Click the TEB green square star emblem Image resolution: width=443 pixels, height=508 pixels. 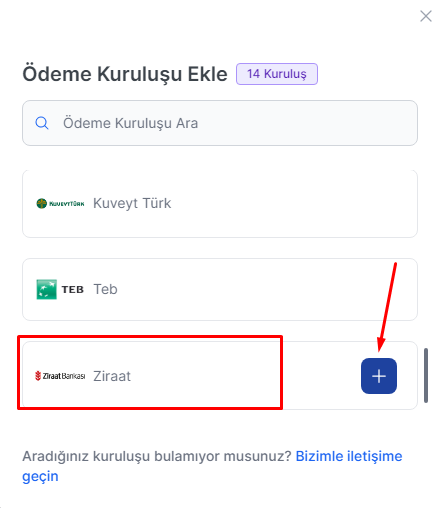pos(46,289)
